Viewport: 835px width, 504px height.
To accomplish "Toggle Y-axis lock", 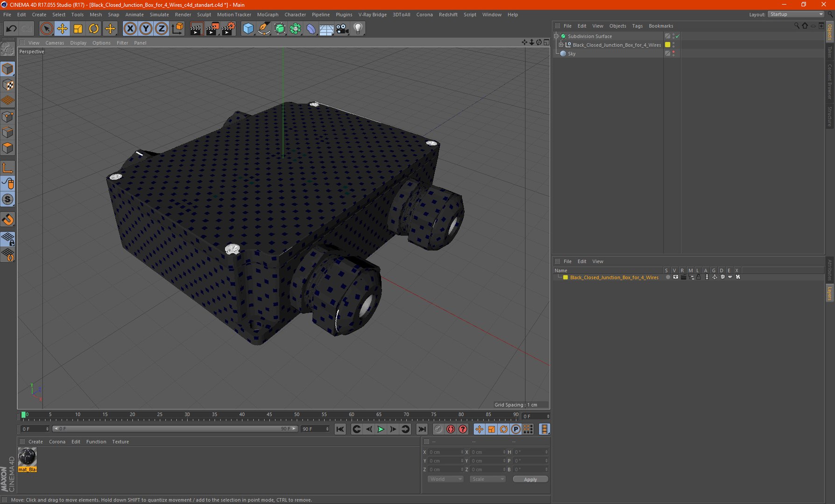I will click(146, 29).
